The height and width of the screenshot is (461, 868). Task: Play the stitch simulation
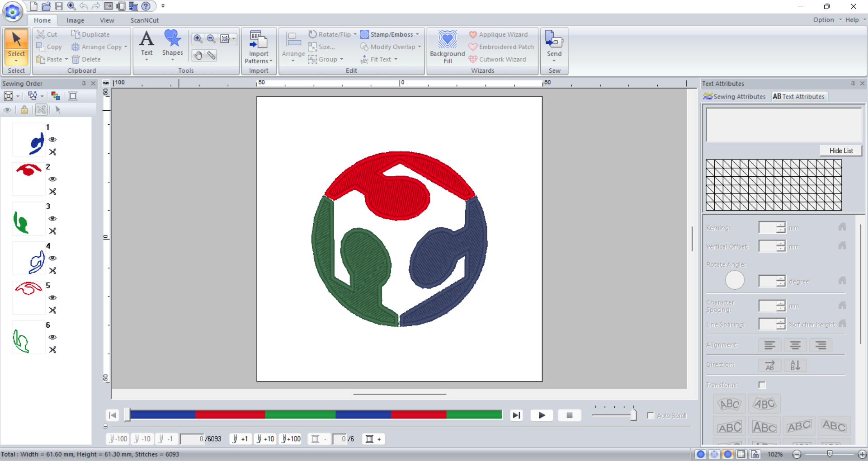[542, 415]
